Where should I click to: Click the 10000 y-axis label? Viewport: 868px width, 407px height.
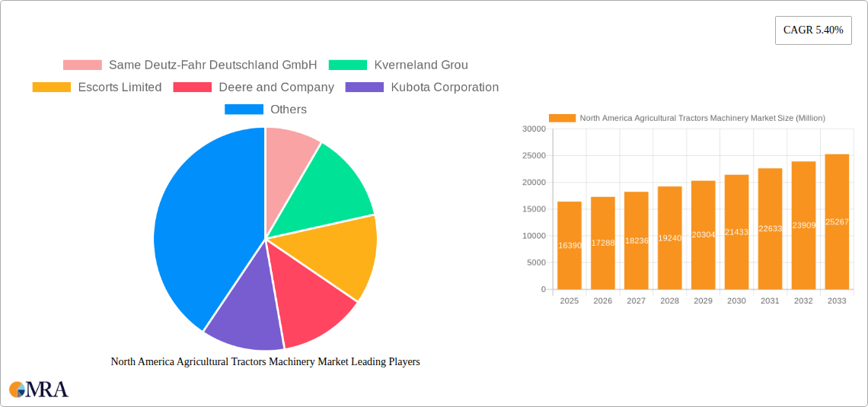click(x=535, y=236)
